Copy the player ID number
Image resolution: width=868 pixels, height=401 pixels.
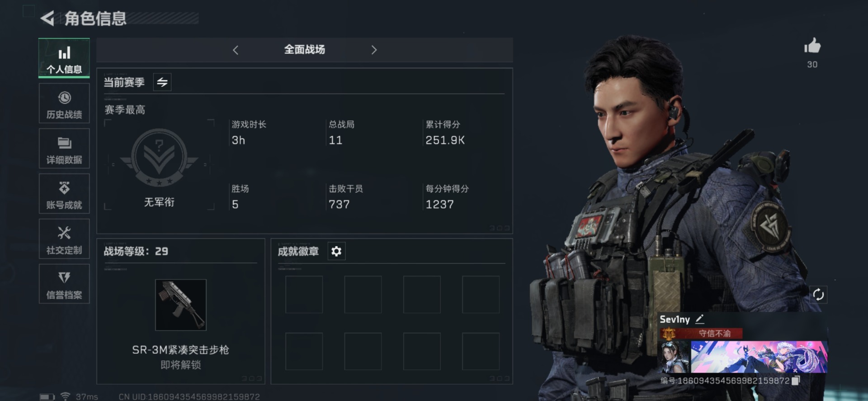(x=797, y=381)
